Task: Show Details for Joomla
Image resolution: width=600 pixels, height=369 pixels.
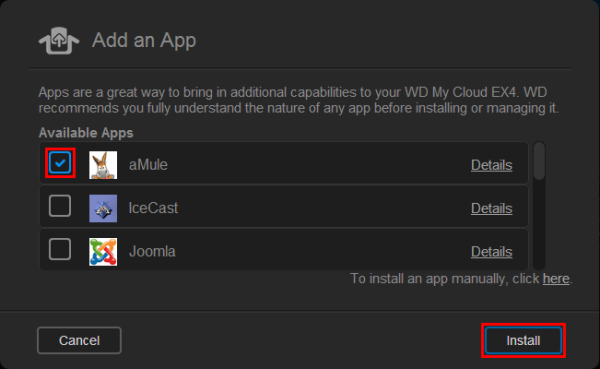Action: tap(491, 251)
